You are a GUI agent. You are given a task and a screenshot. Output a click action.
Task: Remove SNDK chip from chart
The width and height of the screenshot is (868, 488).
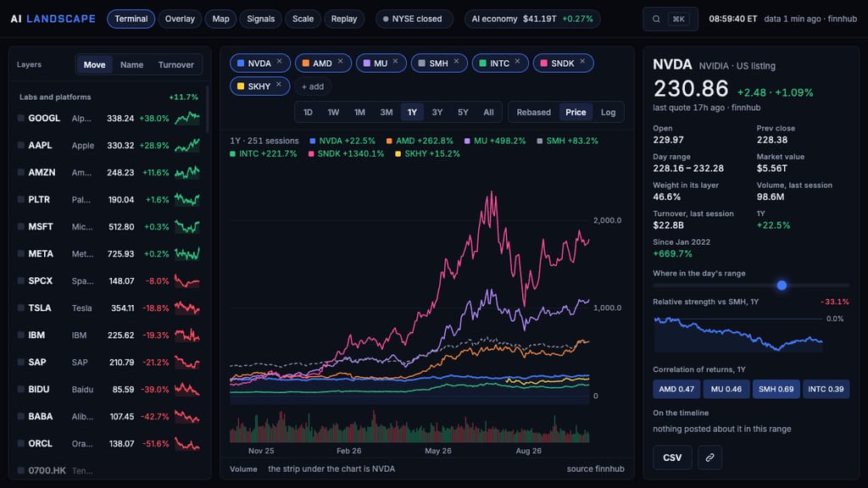582,62
